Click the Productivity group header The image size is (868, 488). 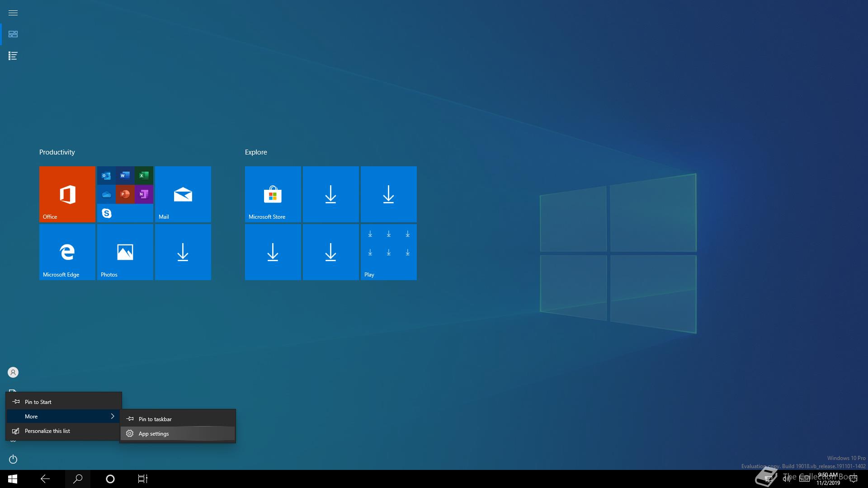click(57, 152)
